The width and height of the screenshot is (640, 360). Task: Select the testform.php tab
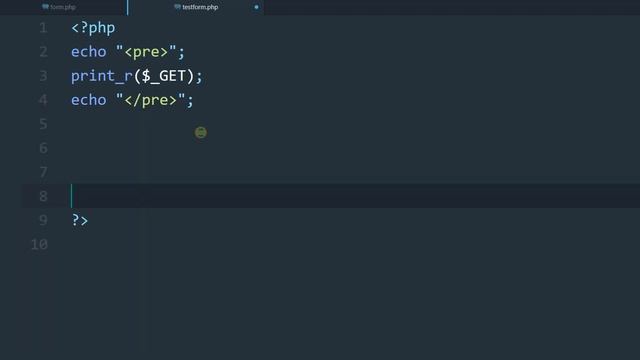pyautogui.click(x=196, y=7)
